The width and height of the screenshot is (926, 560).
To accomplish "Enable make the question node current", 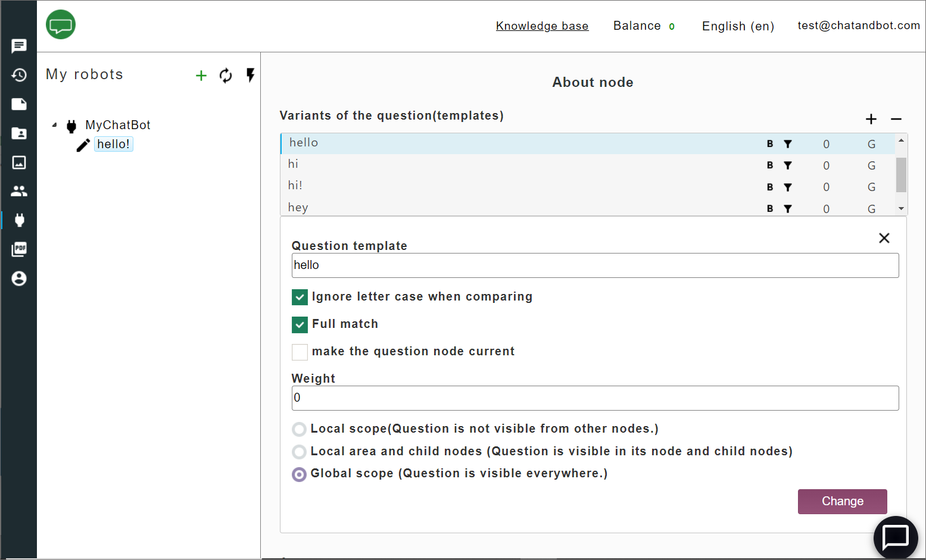I will 300,352.
